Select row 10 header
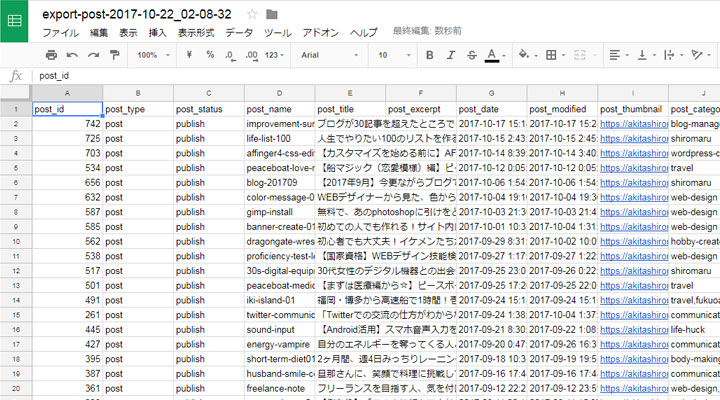 click(16, 242)
